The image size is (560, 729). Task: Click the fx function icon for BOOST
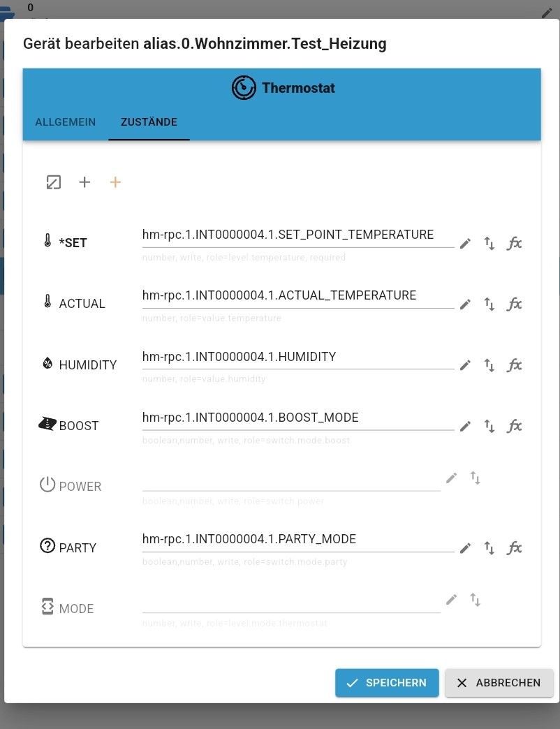(514, 426)
